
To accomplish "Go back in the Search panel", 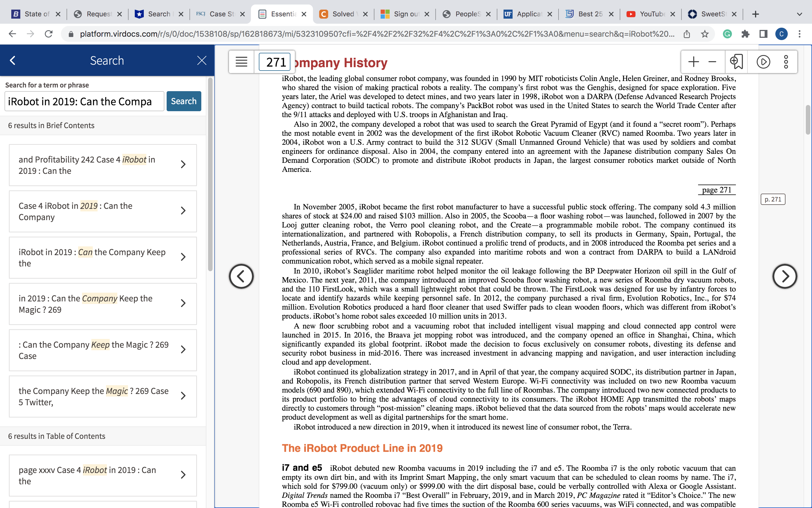I will pos(13,60).
